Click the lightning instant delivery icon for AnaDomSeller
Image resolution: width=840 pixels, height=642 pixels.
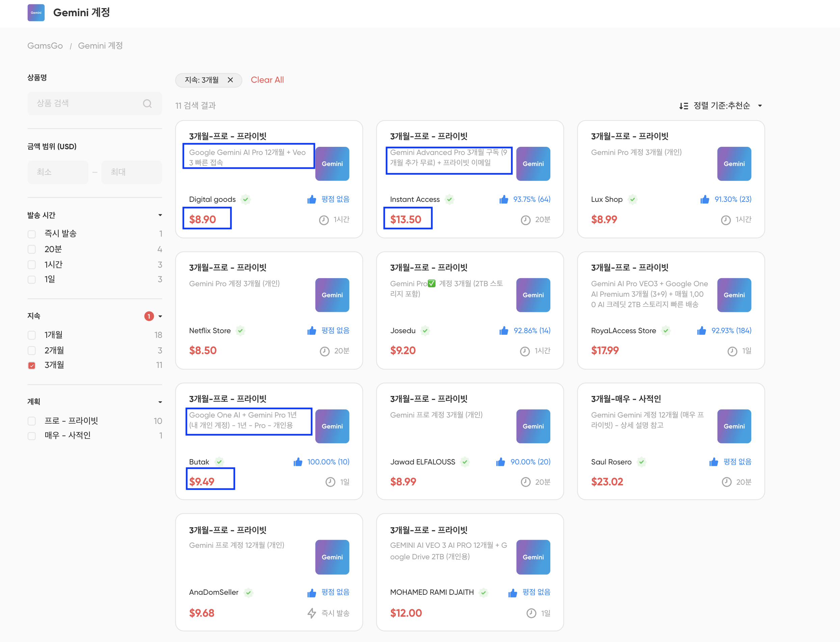(312, 613)
